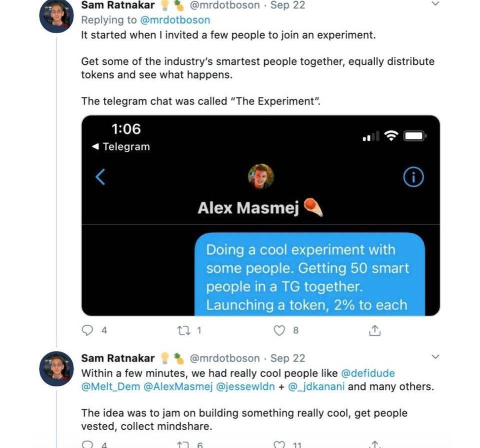Like the tweet with 8 likes
Image resolution: width=480 pixels, height=448 pixels.
click(x=280, y=330)
